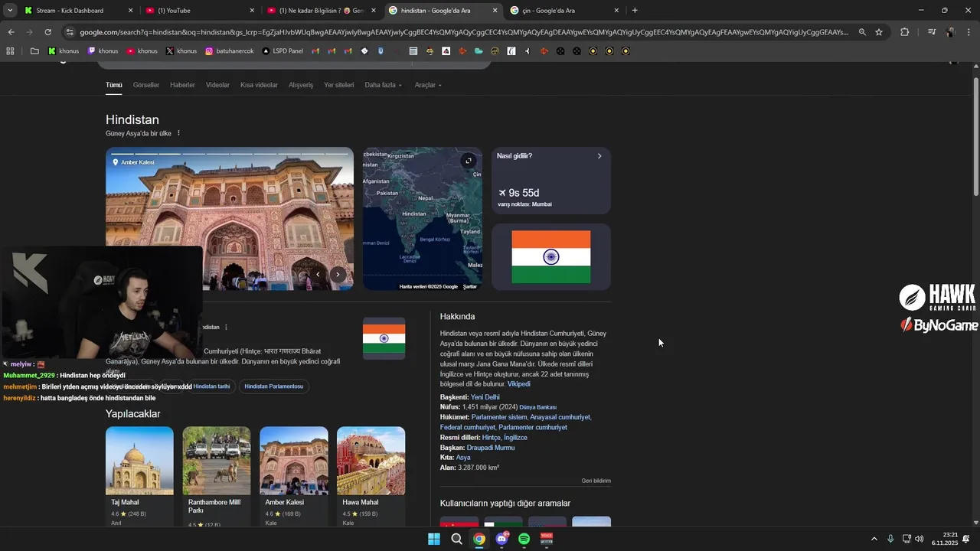Click the page vertical scrollbar
Image resolution: width=980 pixels, height=551 pixels.
(x=975, y=138)
